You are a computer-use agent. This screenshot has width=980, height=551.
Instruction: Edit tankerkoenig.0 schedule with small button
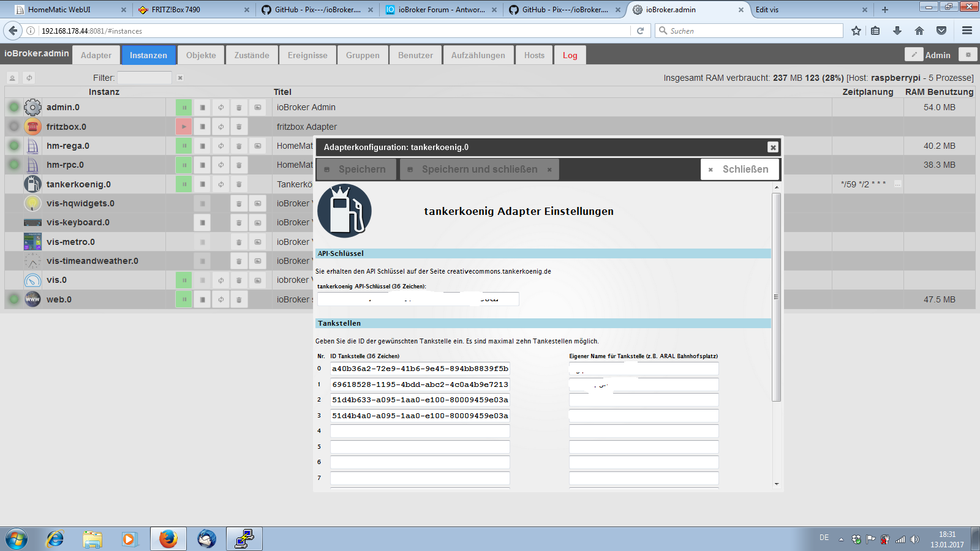pos(898,184)
